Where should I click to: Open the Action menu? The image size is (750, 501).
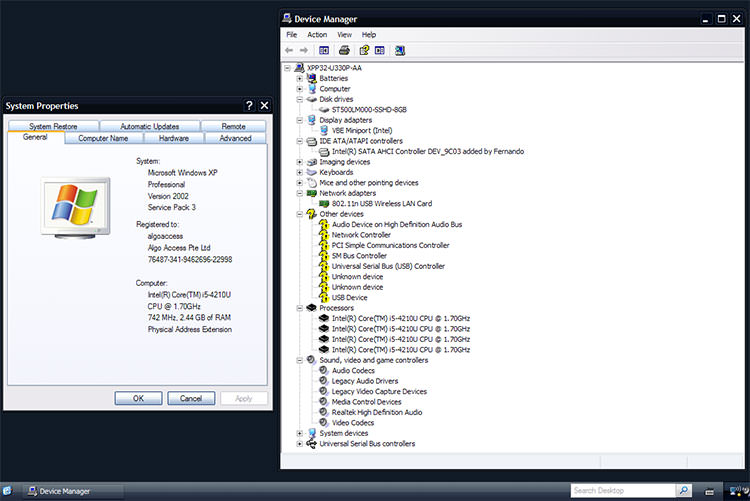pyautogui.click(x=317, y=34)
